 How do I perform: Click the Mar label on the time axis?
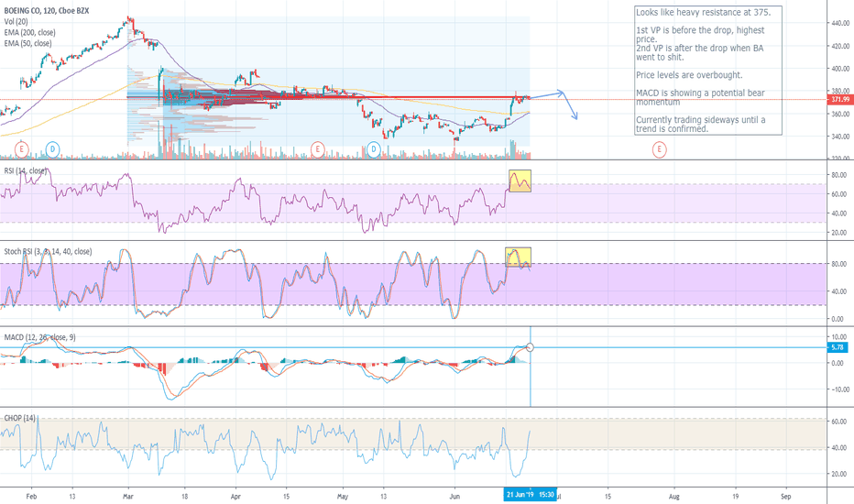pyautogui.click(x=128, y=497)
